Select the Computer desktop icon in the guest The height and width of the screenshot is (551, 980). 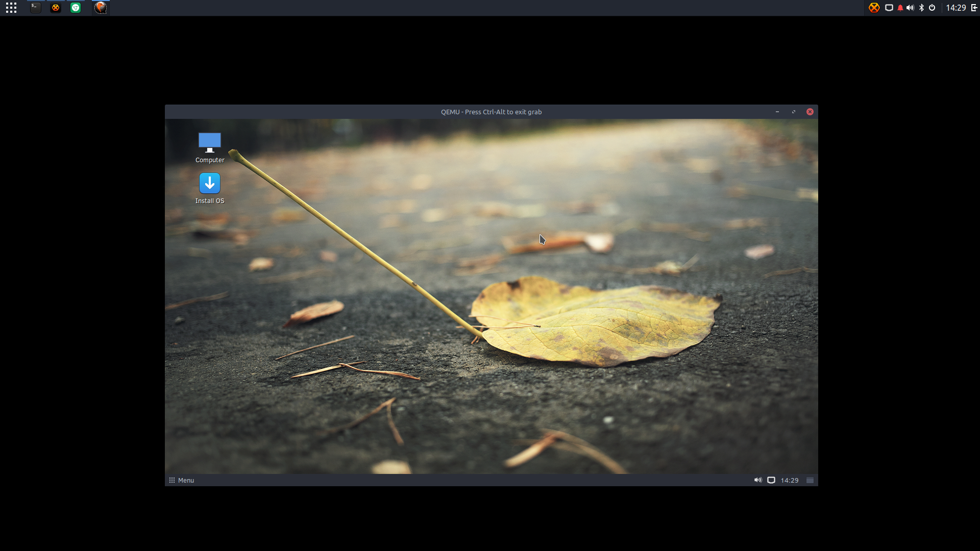210,148
